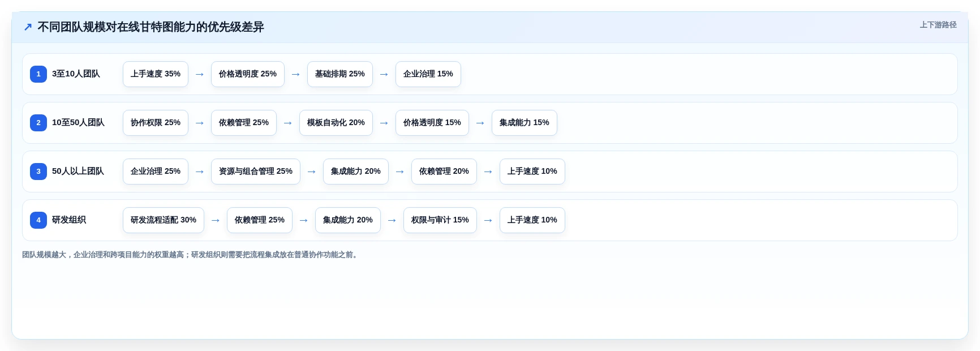
Task: Click the 权限与审计 15% chip
Action: click(440, 220)
